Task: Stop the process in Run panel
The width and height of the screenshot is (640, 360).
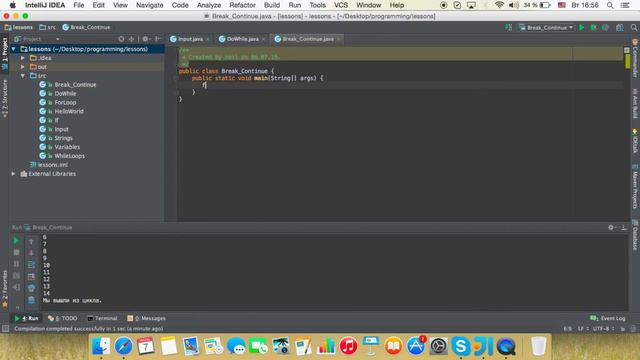Action: (16, 252)
